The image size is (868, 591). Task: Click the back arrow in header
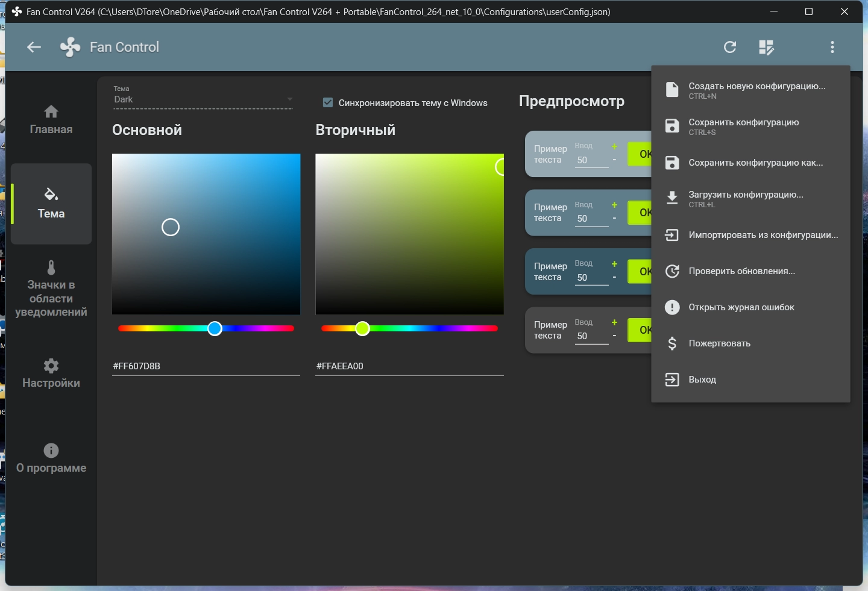tap(34, 47)
